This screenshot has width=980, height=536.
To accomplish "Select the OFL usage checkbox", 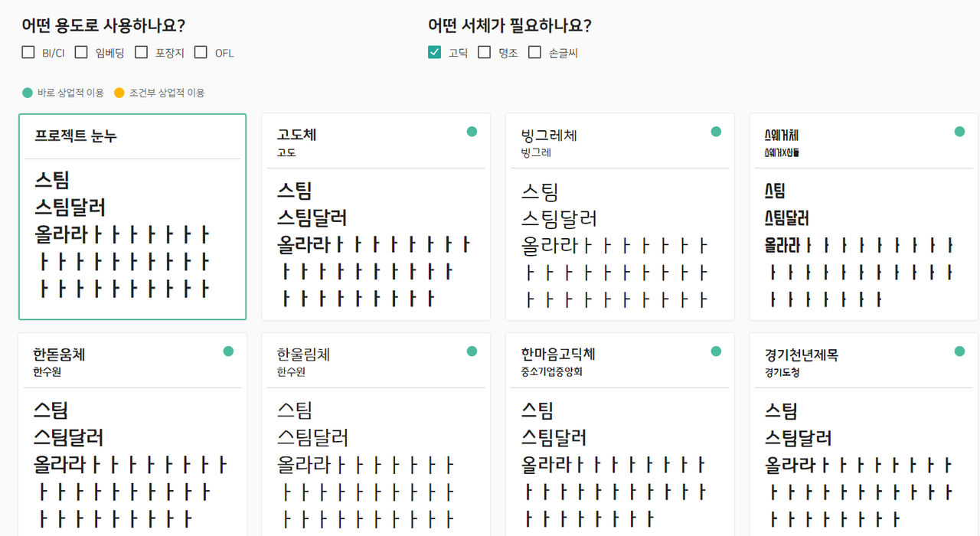I will [x=201, y=52].
